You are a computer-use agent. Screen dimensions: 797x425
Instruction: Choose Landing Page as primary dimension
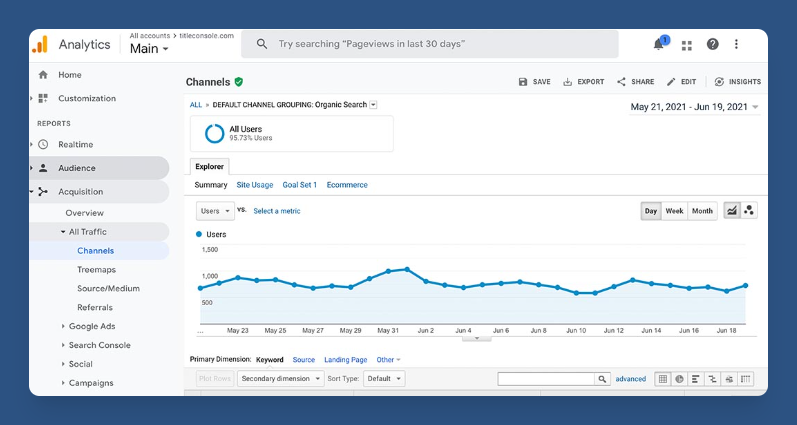[346, 360]
